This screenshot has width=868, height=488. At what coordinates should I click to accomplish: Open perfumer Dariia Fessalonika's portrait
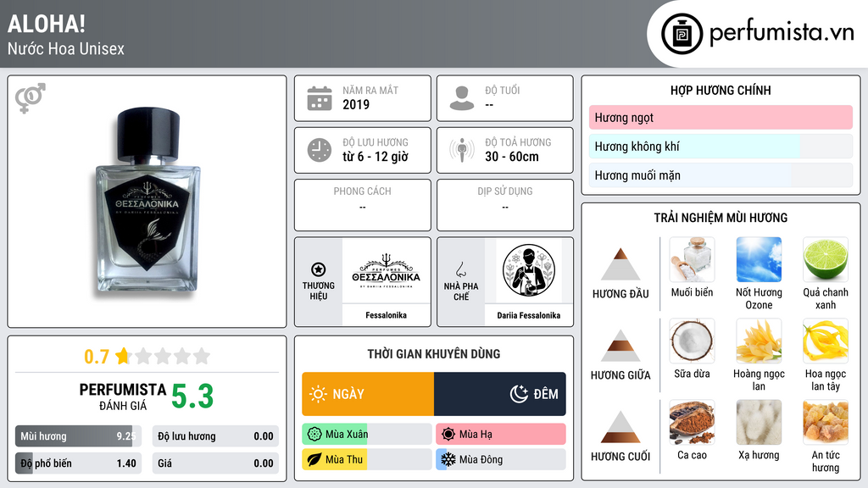tap(529, 271)
